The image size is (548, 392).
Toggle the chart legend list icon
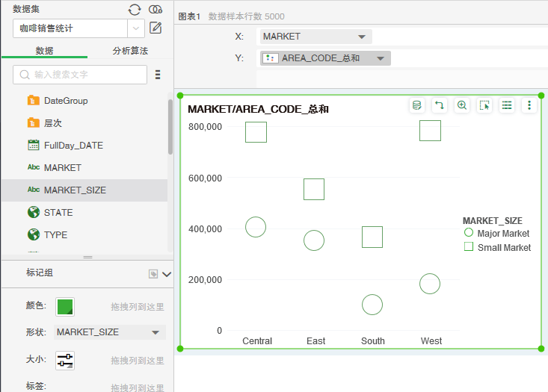(507, 105)
